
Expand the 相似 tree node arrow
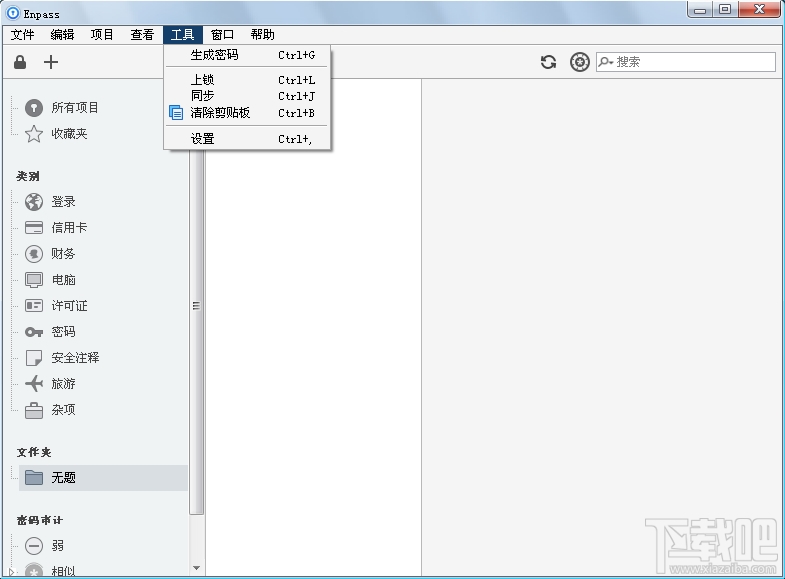click(x=11, y=571)
